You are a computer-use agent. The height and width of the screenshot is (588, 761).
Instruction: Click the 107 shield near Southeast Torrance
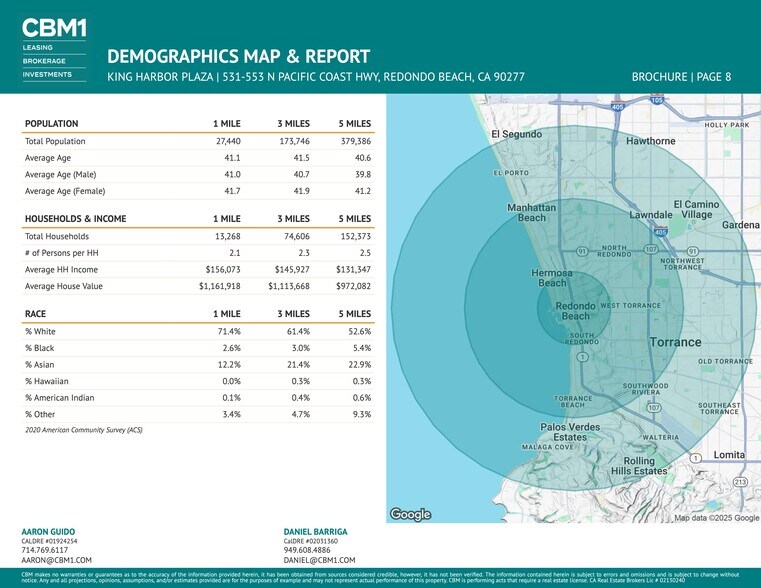[x=653, y=407]
